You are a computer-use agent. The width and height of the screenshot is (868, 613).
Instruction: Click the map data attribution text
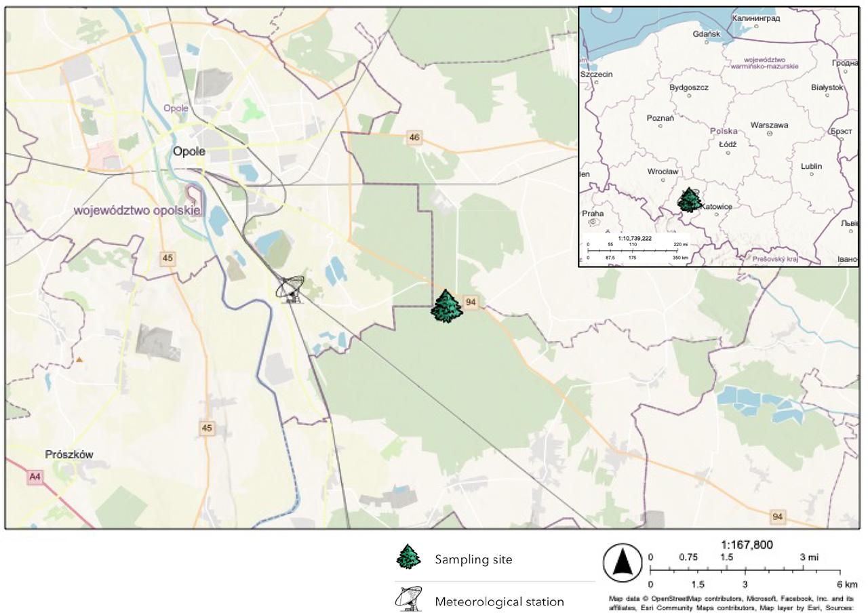point(731,603)
